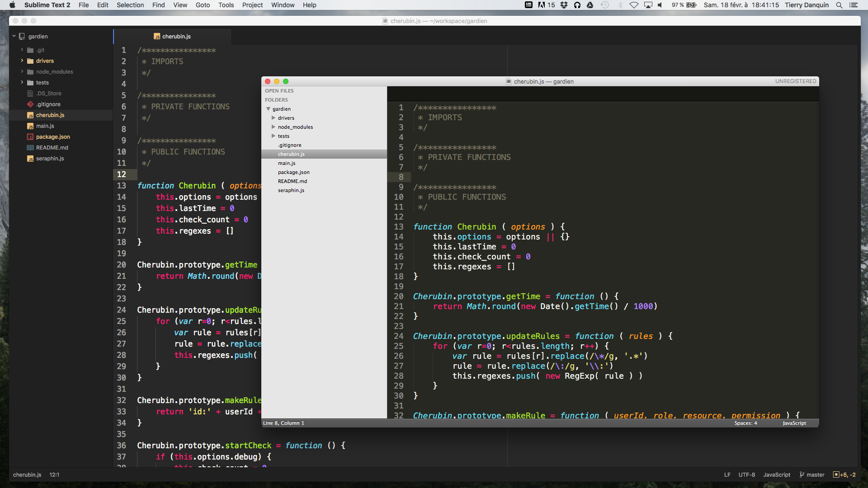Select main.js in the folders panel
This screenshot has height=488, width=868.
[287, 163]
